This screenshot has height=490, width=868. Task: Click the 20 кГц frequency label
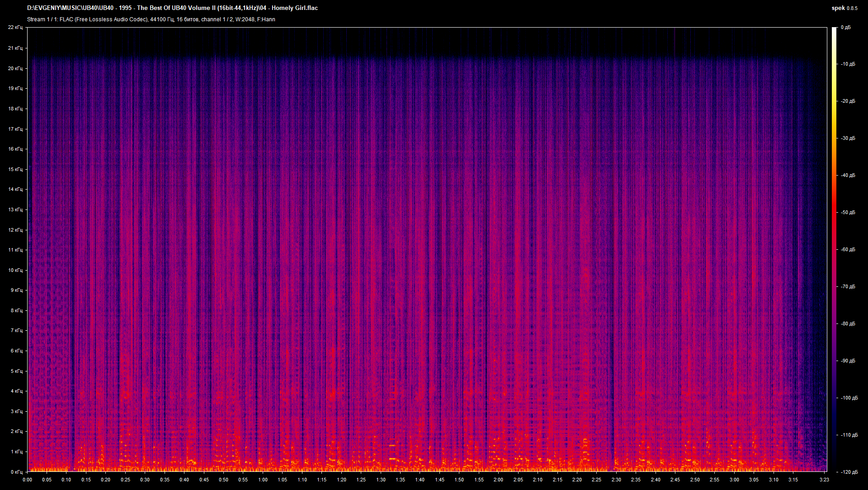point(15,68)
